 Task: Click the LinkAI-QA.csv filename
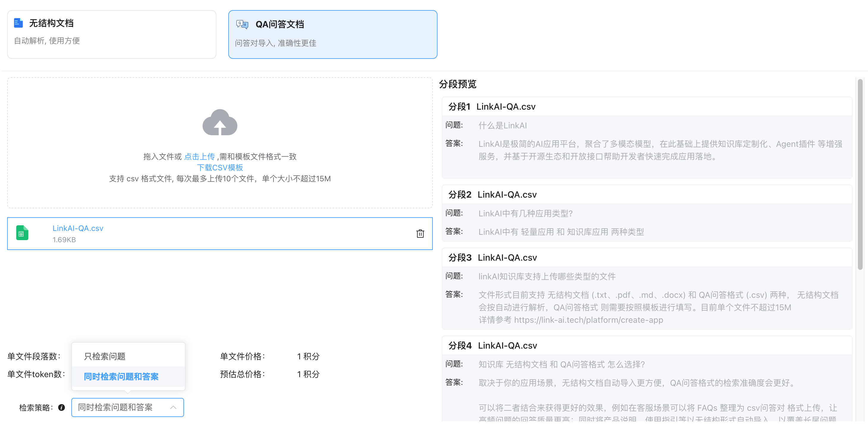(x=78, y=228)
